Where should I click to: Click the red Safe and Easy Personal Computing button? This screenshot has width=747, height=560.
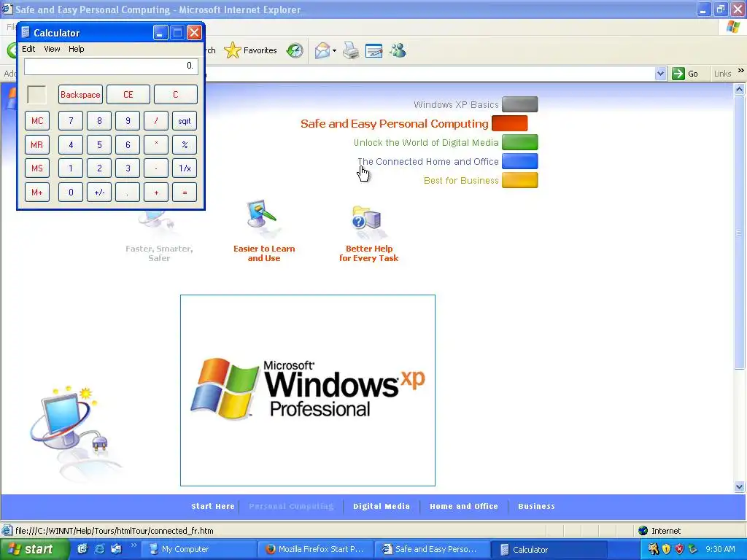(x=510, y=123)
